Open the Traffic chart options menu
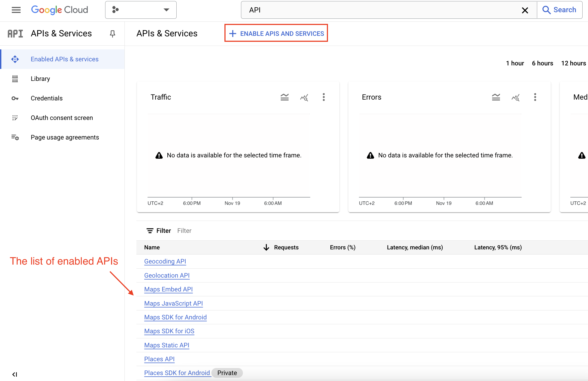588x381 pixels. click(324, 97)
